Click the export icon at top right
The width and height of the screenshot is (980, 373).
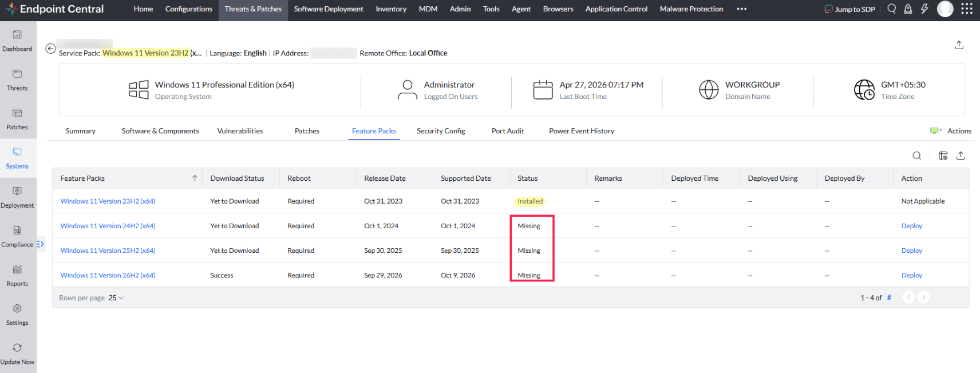[959, 45]
